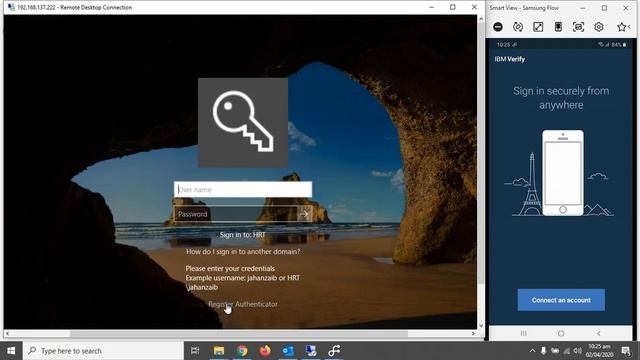The image size is (640, 360).
Task: Click the User name field
Action: tap(243, 190)
